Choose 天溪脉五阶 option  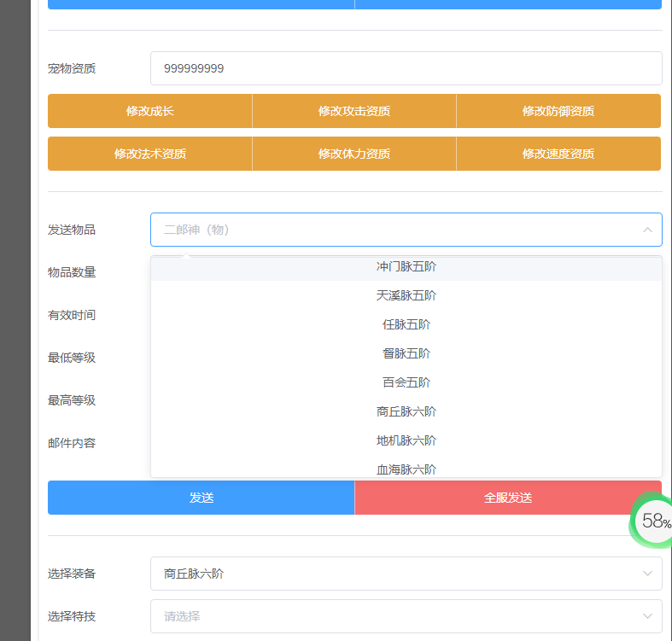click(x=406, y=295)
